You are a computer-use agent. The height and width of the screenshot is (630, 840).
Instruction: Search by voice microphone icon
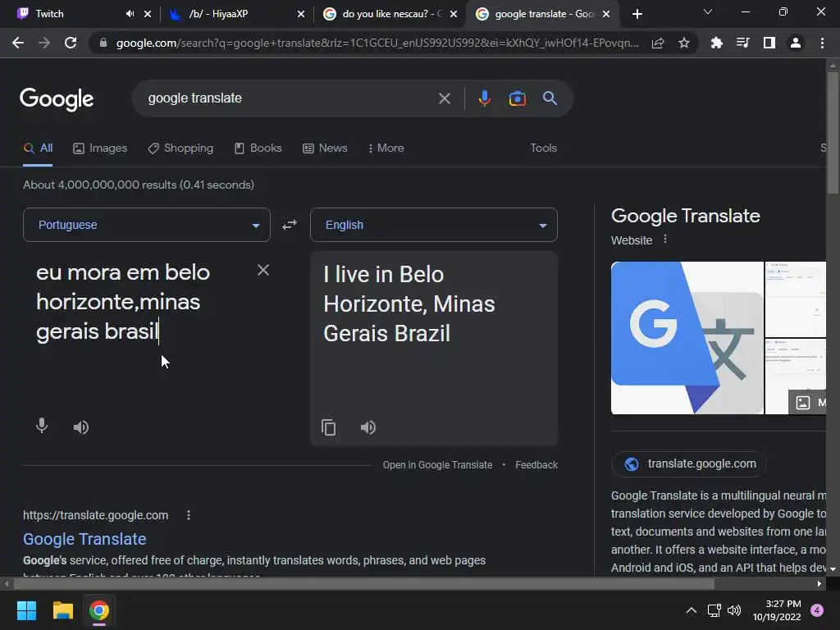pyautogui.click(x=484, y=98)
